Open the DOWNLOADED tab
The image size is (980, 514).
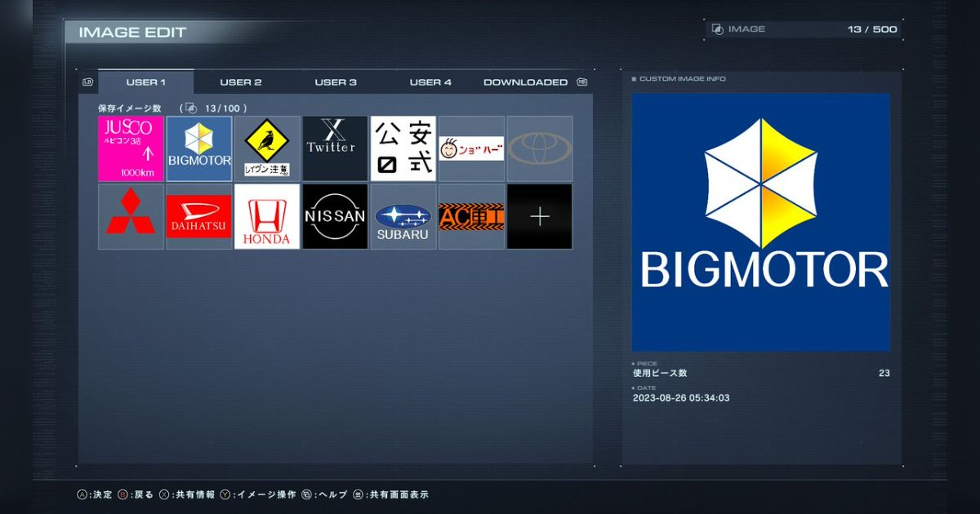click(x=525, y=82)
